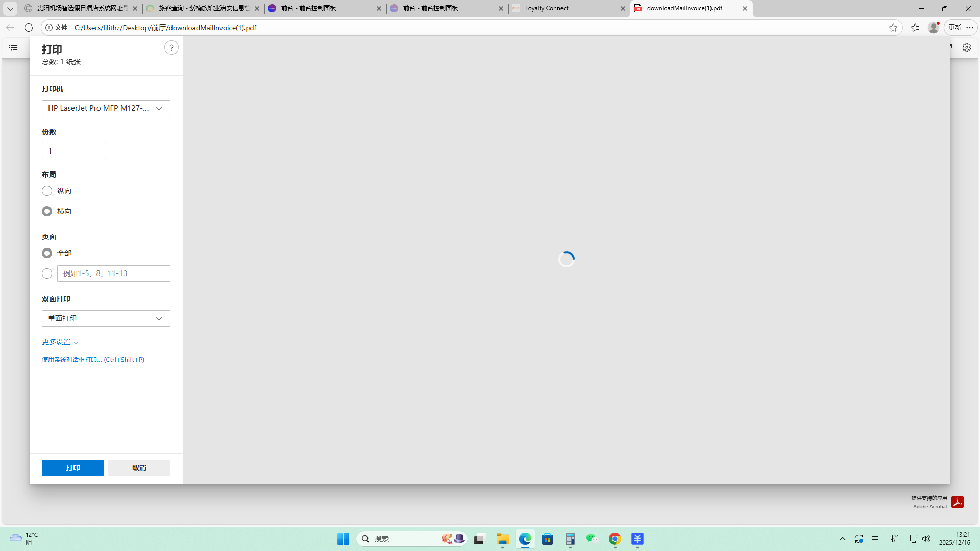Open the system dialog print link
Screen dimensions: 980x551
[93, 360]
